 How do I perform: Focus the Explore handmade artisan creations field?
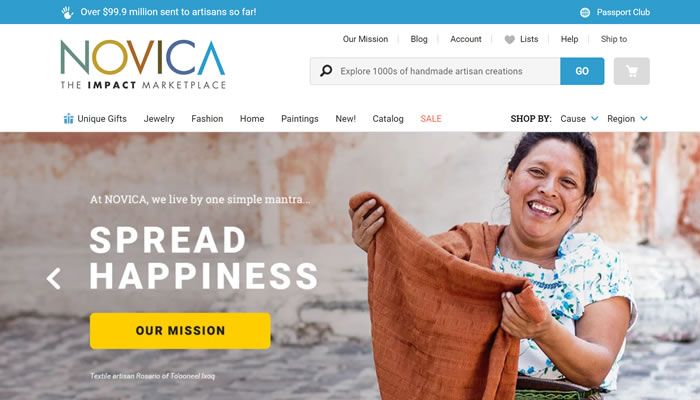[435, 71]
